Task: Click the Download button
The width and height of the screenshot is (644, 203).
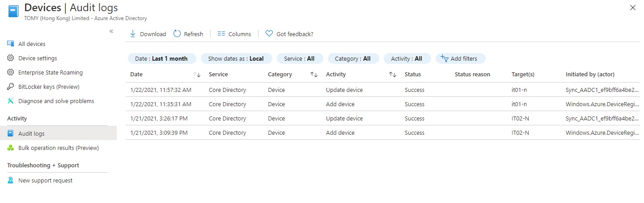Action: point(148,34)
